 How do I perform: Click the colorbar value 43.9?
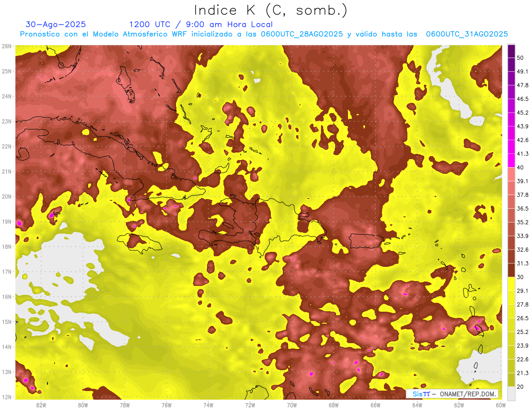click(522, 126)
